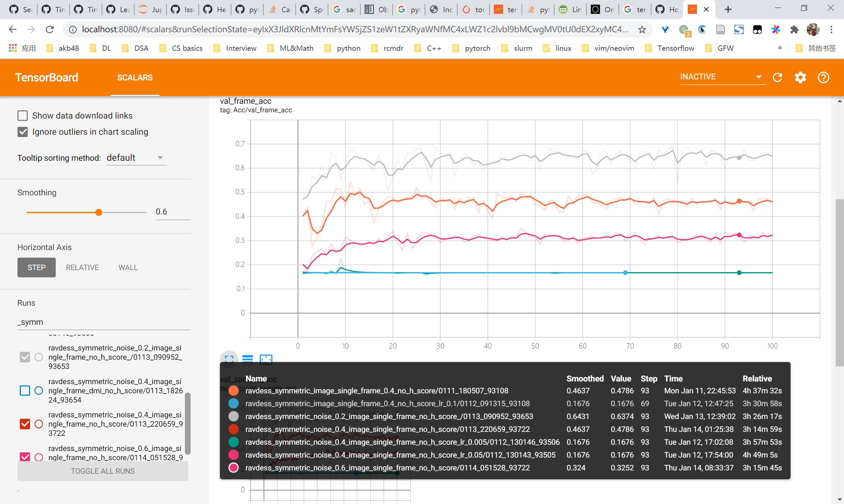The height and width of the screenshot is (504, 844).
Task: Open a new browser tab
Action: click(728, 10)
